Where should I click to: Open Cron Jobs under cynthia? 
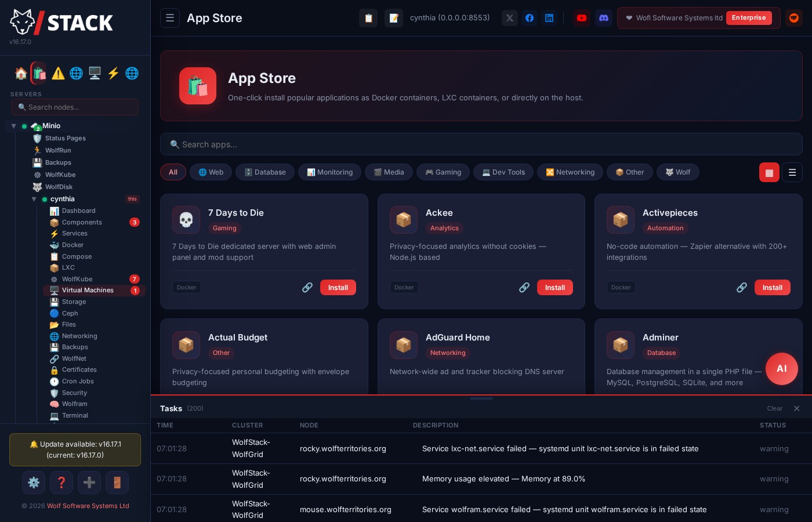point(95,381)
